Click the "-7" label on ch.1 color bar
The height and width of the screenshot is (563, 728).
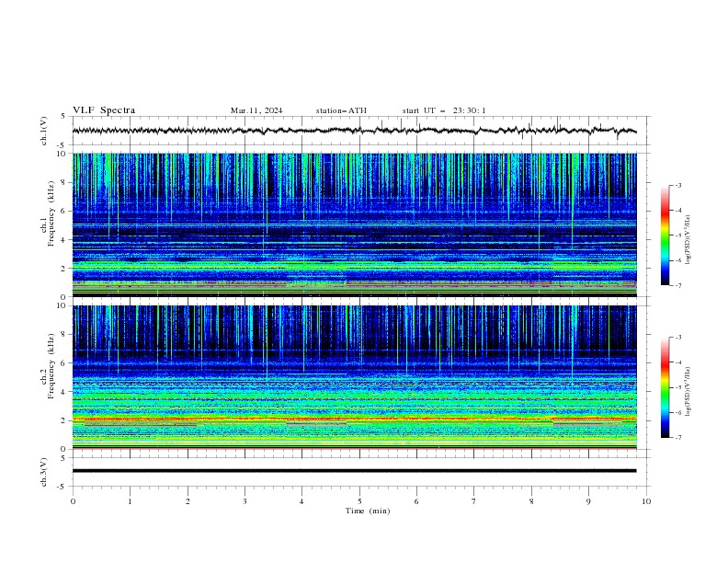[678, 285]
